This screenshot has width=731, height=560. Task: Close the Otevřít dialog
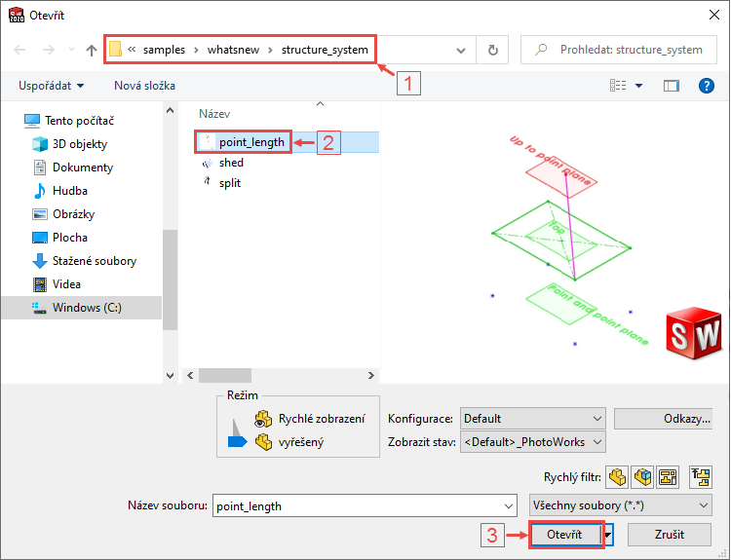click(713, 15)
